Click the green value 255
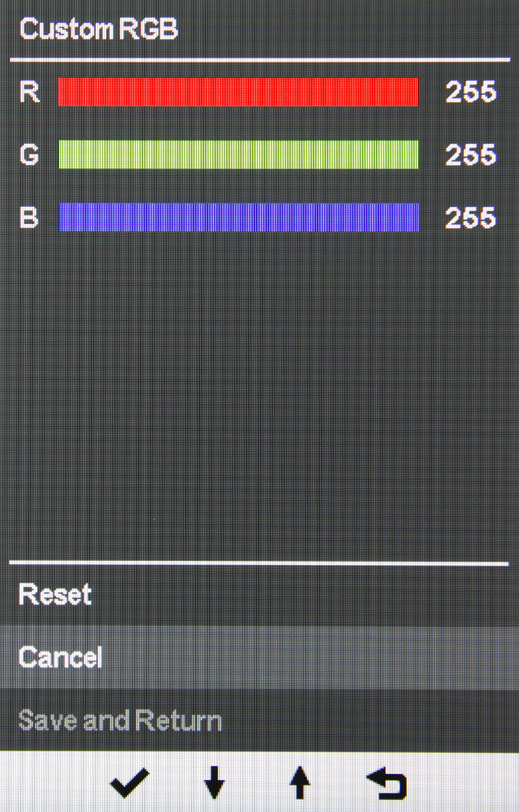The width and height of the screenshot is (519, 812). point(471,155)
